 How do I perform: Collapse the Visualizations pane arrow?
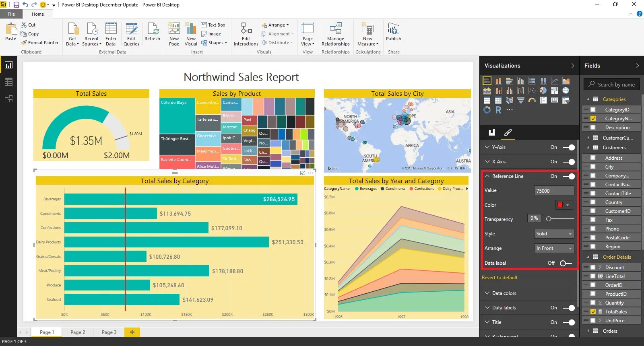(x=573, y=66)
